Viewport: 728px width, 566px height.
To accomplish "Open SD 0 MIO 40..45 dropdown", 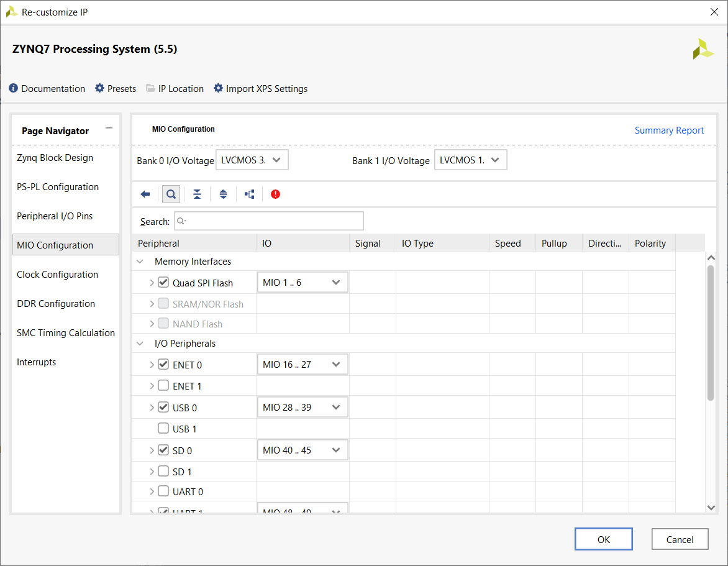I will tap(303, 450).
